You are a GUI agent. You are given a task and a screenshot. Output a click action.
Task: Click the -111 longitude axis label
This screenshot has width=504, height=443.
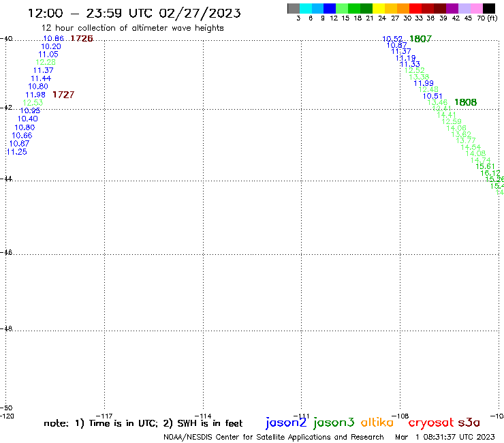click(x=301, y=416)
